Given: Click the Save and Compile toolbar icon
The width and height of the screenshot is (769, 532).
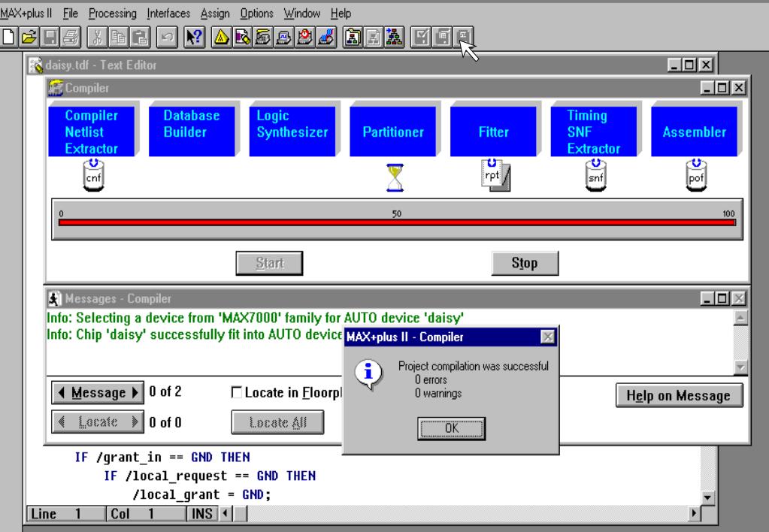Looking at the screenshot, I should [442, 38].
